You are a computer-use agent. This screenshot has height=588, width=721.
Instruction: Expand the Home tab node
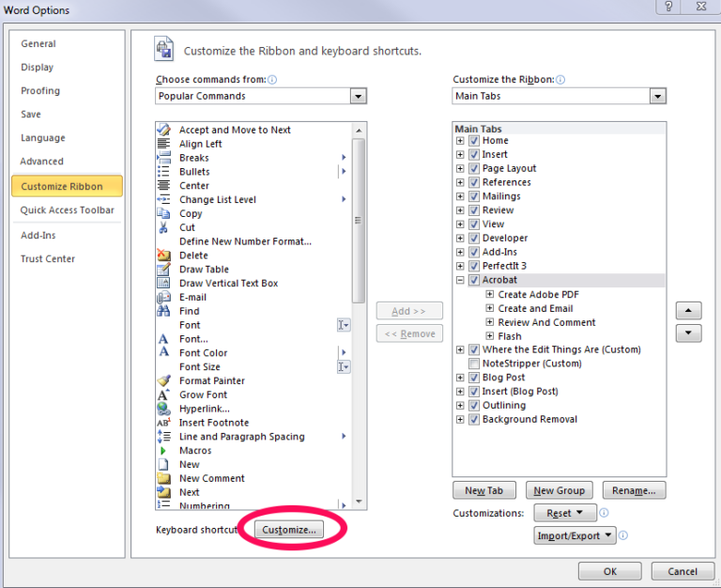click(x=460, y=141)
